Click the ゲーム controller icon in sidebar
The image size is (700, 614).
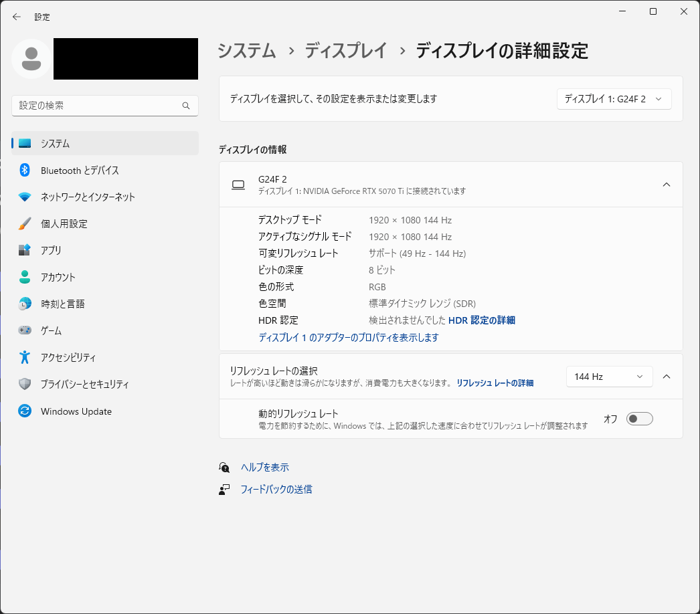click(x=25, y=330)
